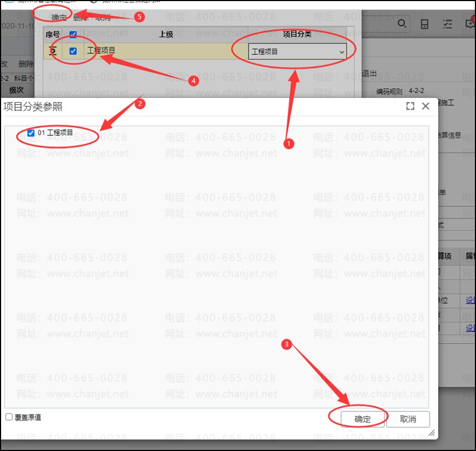476x451 pixels.
Task: Toggle the 01 工程项目 checkbox
Action: 31,133
